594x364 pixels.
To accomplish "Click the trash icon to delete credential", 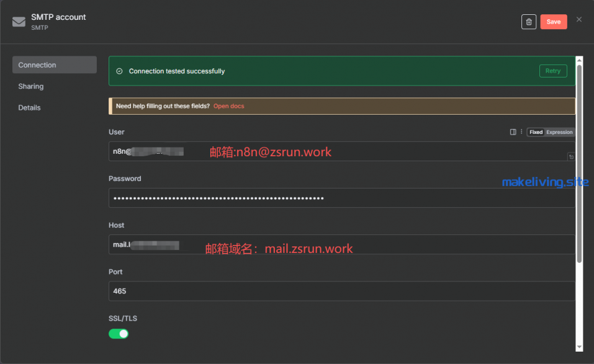I will point(528,21).
